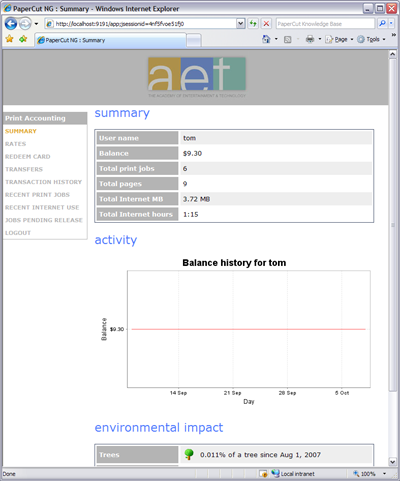Refresh the page with the green arrows
400x481 pixels.
tap(253, 24)
